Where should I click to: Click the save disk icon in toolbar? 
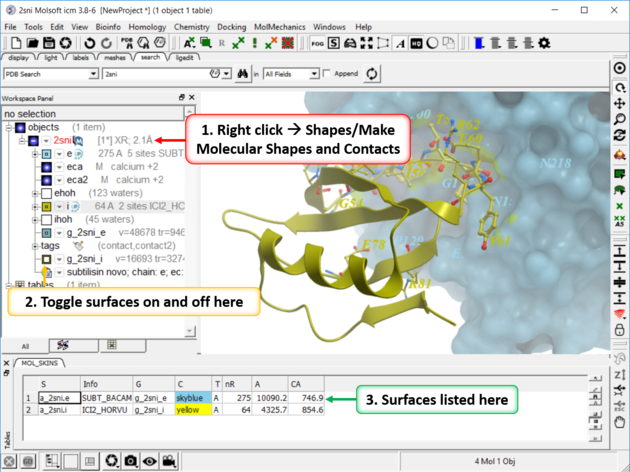click(x=49, y=43)
